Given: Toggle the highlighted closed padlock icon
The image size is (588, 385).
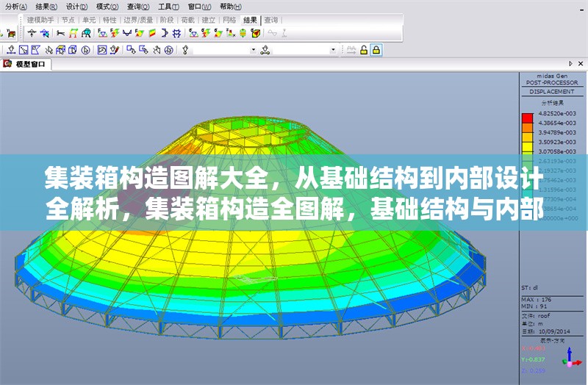Looking at the screenshot, I should (x=376, y=50).
